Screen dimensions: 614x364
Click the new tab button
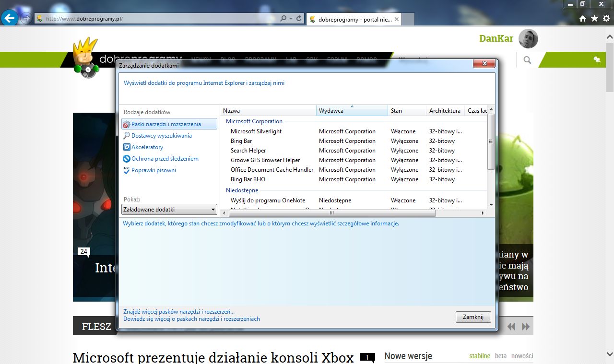coord(408,19)
